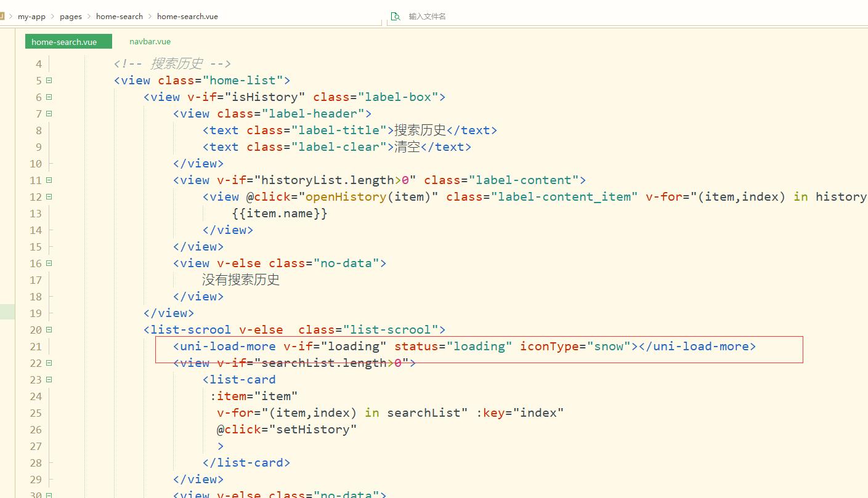
Task: Click the "list-scrool" class value on line 20
Action: pos(391,329)
